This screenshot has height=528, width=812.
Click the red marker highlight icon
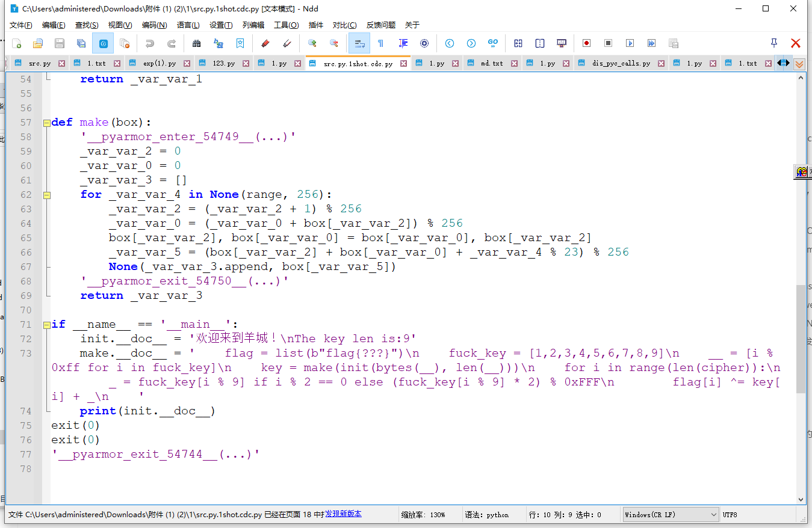tap(265, 43)
